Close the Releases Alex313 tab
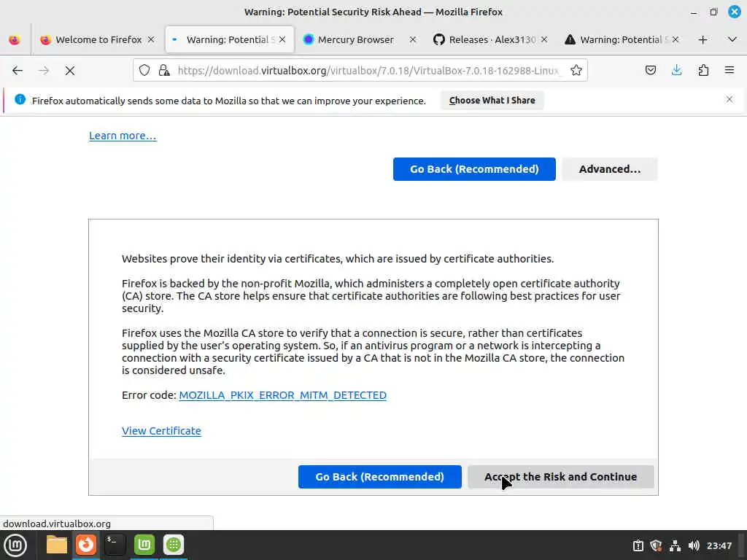 [544, 39]
